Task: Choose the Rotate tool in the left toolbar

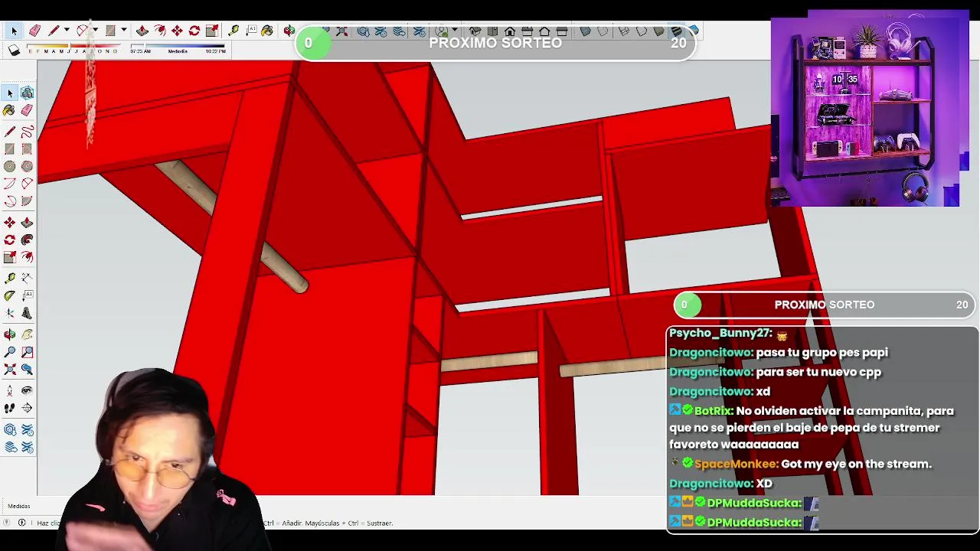Action: pyautogui.click(x=10, y=240)
